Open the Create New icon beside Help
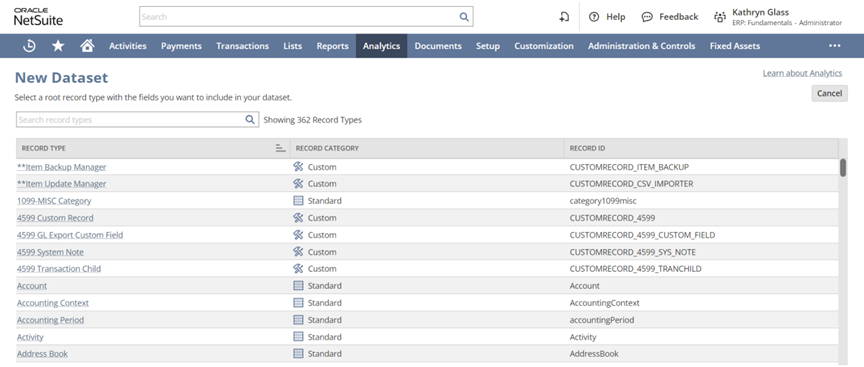 [x=564, y=17]
